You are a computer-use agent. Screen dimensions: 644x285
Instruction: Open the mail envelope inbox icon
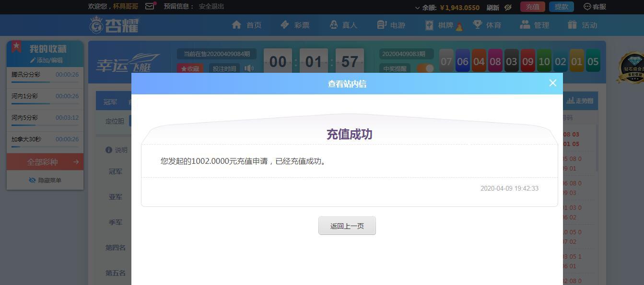point(150,6)
